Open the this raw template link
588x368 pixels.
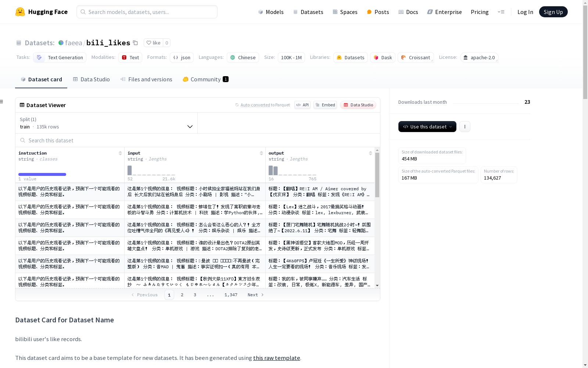point(276,358)
